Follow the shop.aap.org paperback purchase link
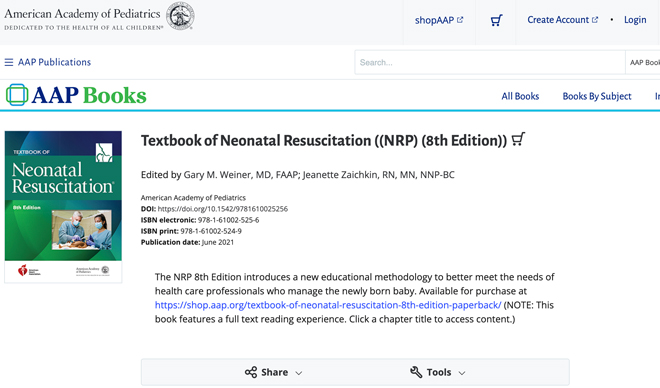 328,305
